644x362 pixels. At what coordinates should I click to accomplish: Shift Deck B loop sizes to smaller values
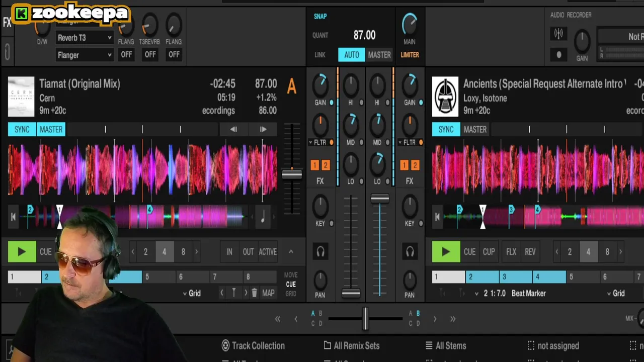(557, 252)
